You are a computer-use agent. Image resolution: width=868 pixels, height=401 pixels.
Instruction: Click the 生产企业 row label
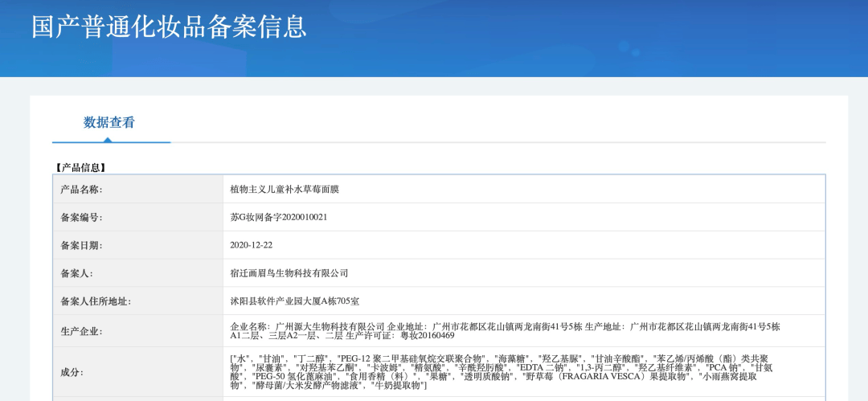[x=81, y=331]
